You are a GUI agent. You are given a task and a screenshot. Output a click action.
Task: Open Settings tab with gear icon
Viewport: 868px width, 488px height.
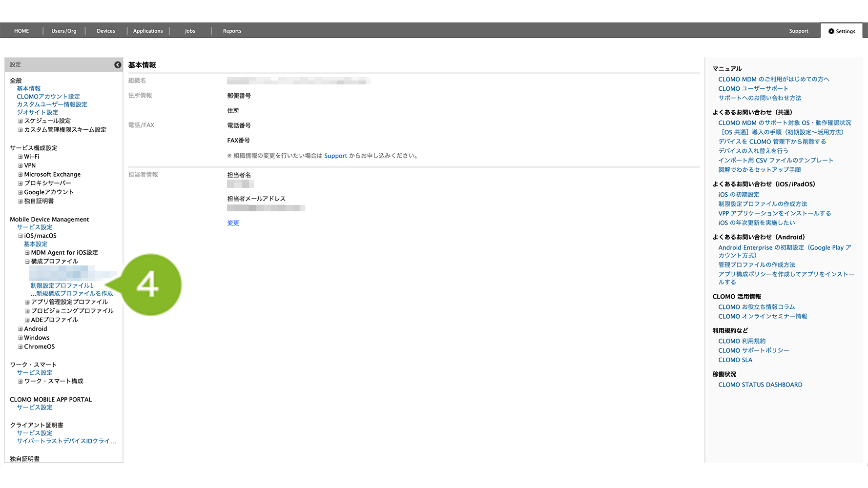[x=842, y=31]
